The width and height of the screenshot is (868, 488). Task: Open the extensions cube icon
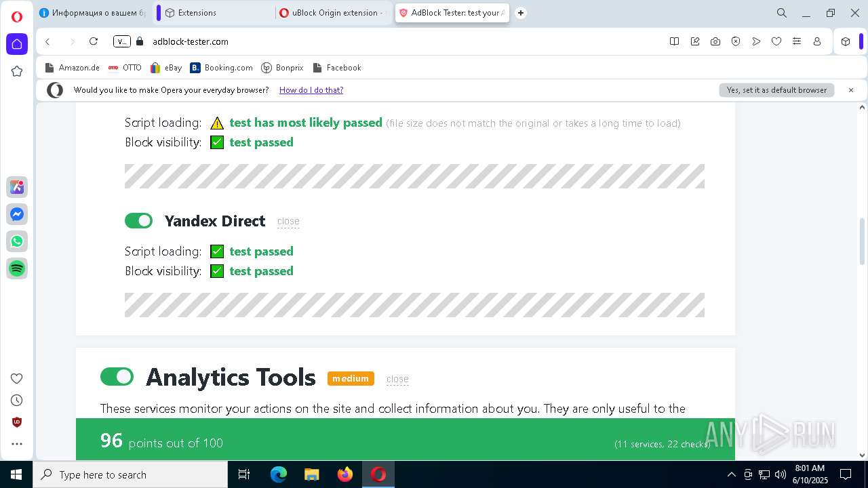[x=846, y=41]
